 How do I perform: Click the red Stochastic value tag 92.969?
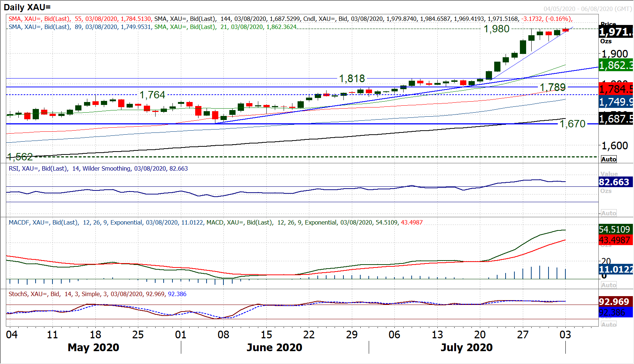[614, 302]
